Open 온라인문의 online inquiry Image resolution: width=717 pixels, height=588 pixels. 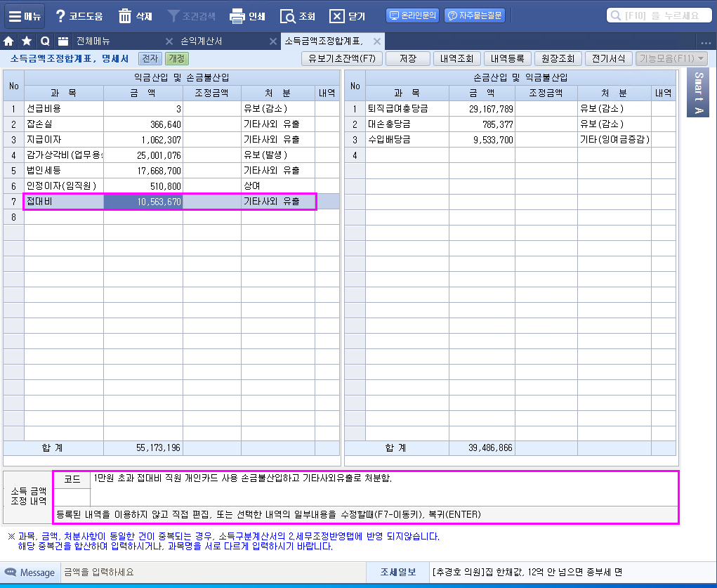(x=413, y=15)
